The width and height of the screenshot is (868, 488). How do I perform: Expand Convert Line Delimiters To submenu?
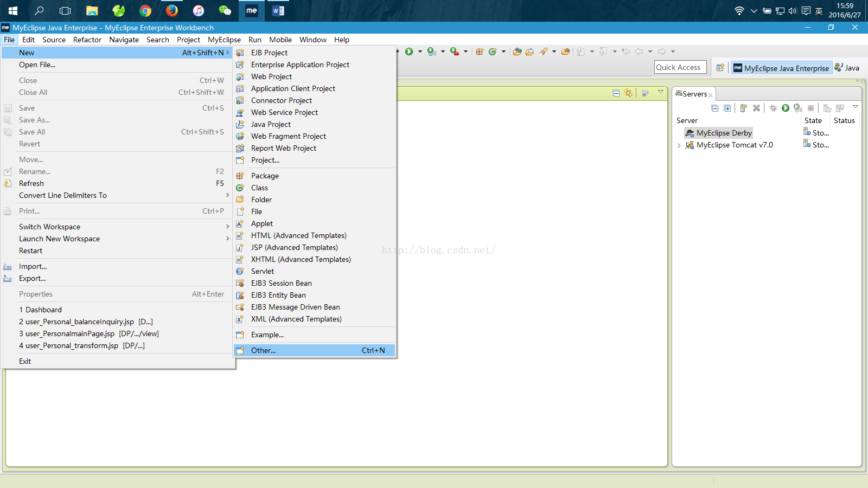pos(117,195)
